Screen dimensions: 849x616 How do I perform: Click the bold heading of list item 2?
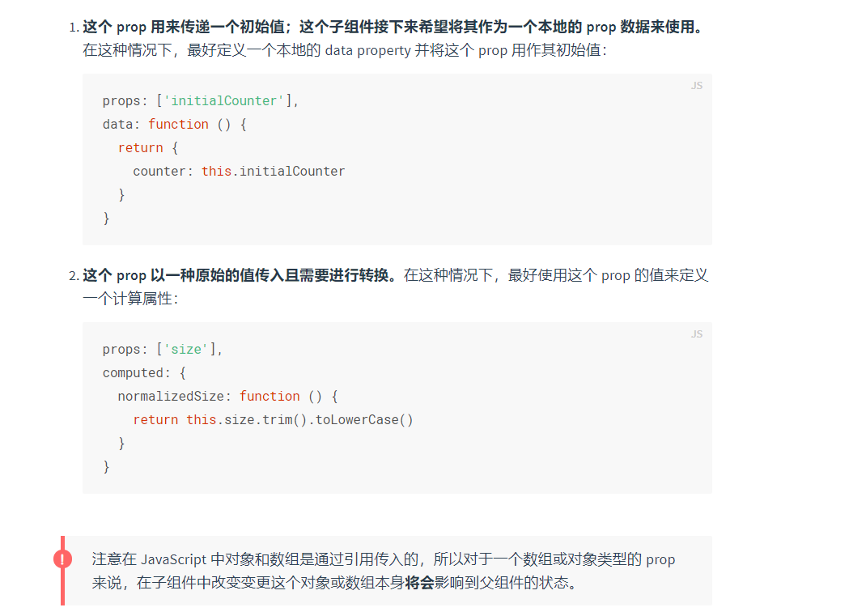click(x=239, y=275)
